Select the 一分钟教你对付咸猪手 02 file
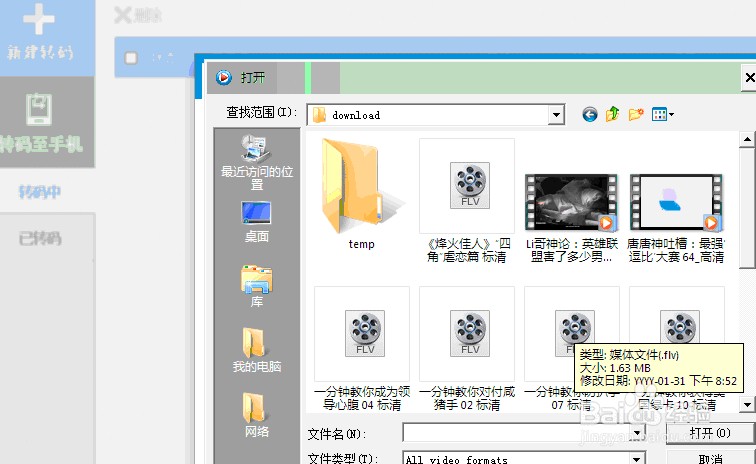 point(467,348)
